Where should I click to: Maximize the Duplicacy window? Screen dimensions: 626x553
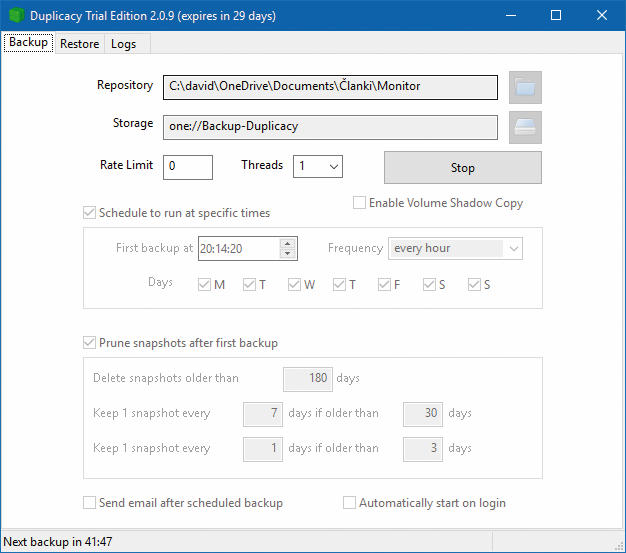click(556, 16)
